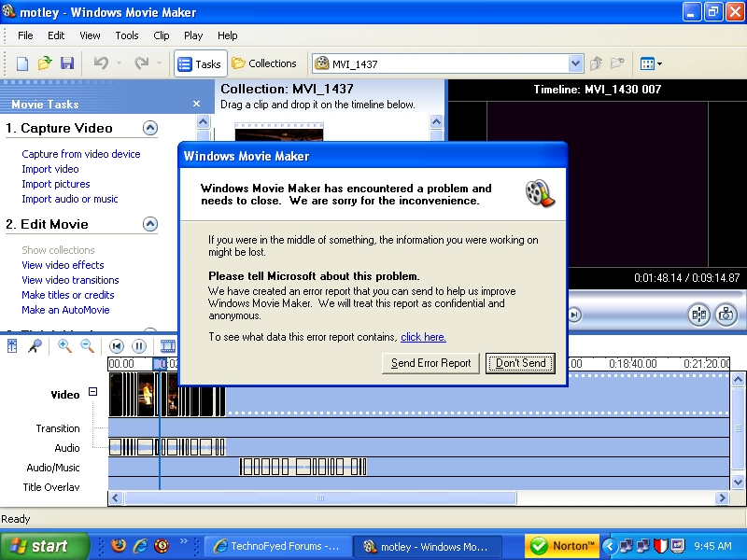
Task: Click the Pause Timeline button
Action: coord(139,346)
